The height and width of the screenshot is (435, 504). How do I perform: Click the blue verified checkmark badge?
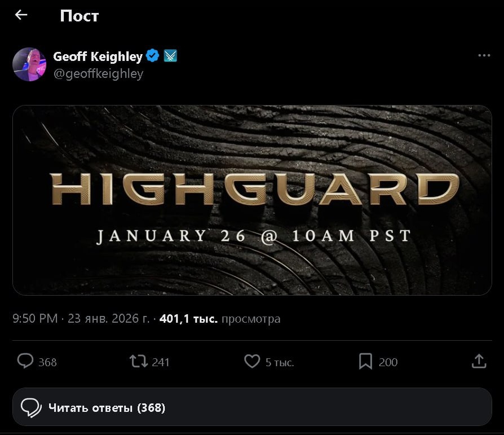(x=152, y=56)
